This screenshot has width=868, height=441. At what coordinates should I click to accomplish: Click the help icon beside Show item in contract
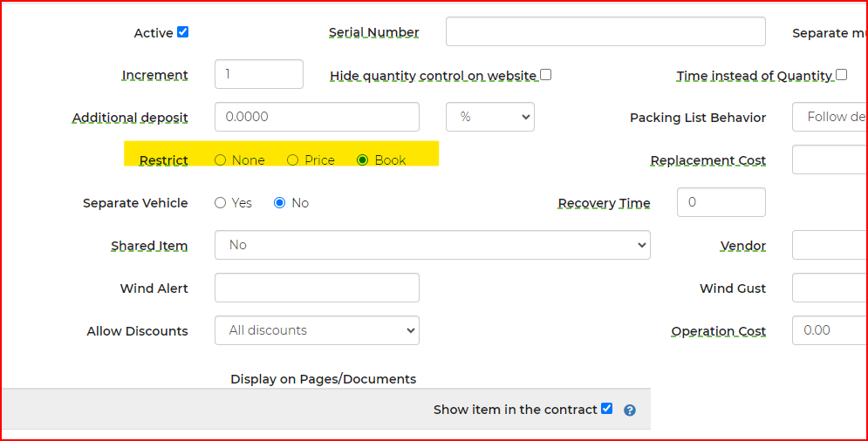(x=630, y=410)
